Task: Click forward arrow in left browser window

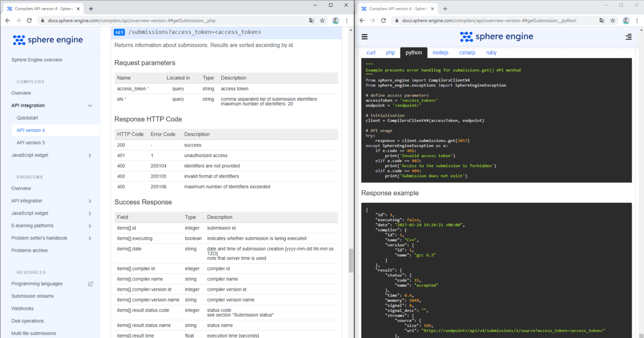Action: click(x=19, y=20)
